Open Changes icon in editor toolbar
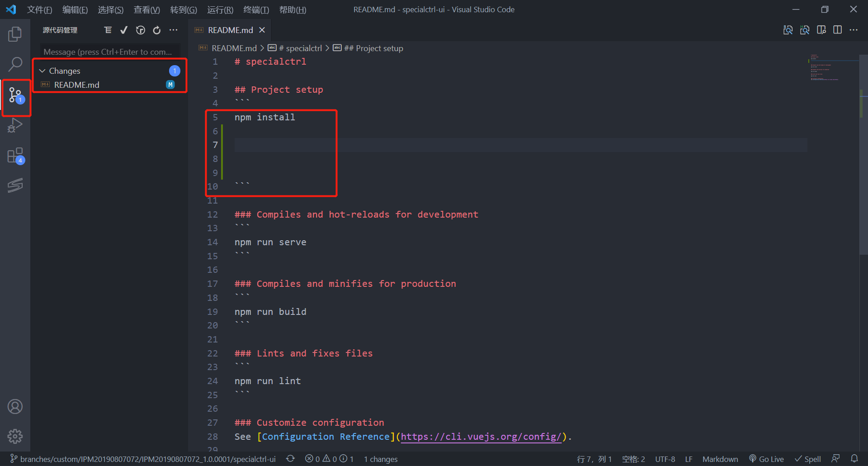The height and width of the screenshot is (466, 868). click(821, 30)
